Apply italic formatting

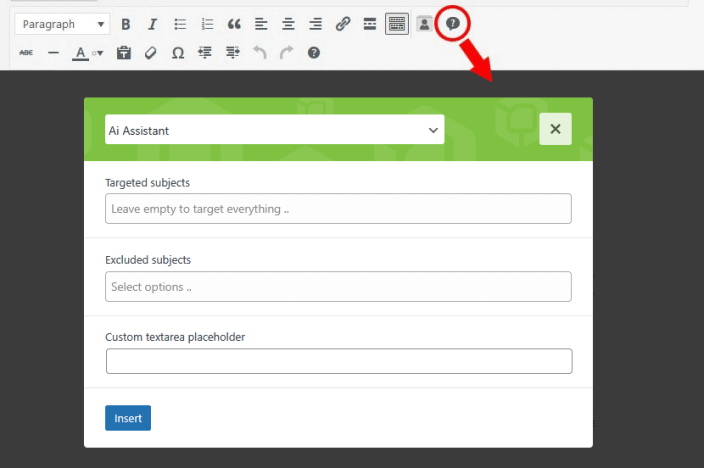[x=153, y=24]
